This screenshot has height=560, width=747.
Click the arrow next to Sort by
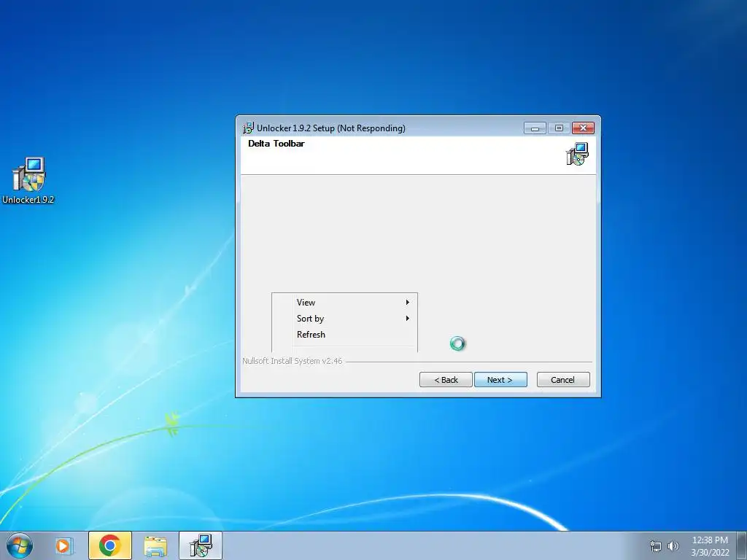[407, 319]
